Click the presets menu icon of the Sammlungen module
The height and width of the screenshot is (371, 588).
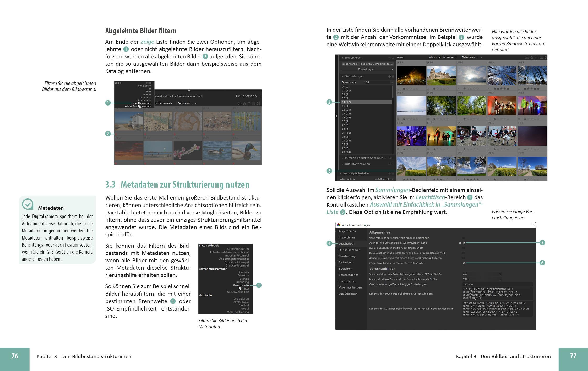pyautogui.click(x=393, y=76)
